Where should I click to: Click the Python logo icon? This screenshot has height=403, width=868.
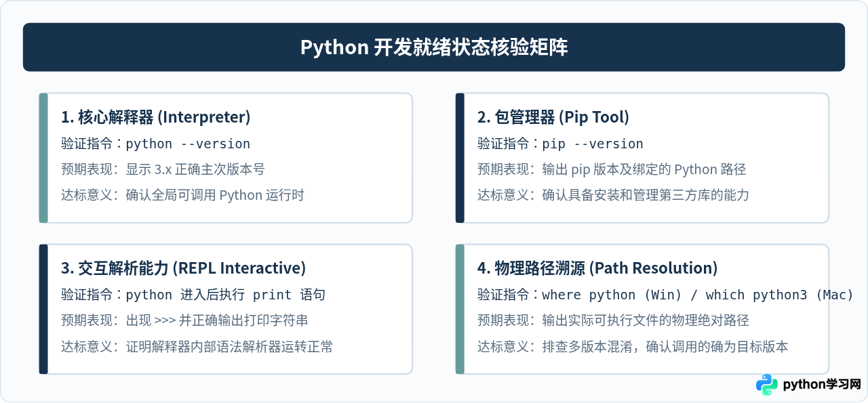767,384
